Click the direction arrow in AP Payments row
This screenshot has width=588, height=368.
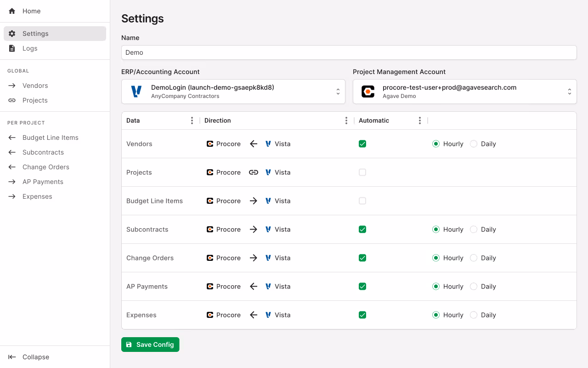[254, 287]
